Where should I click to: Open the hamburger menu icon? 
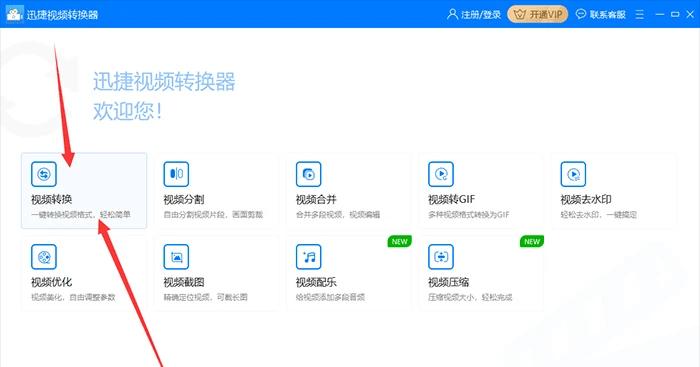[x=640, y=14]
